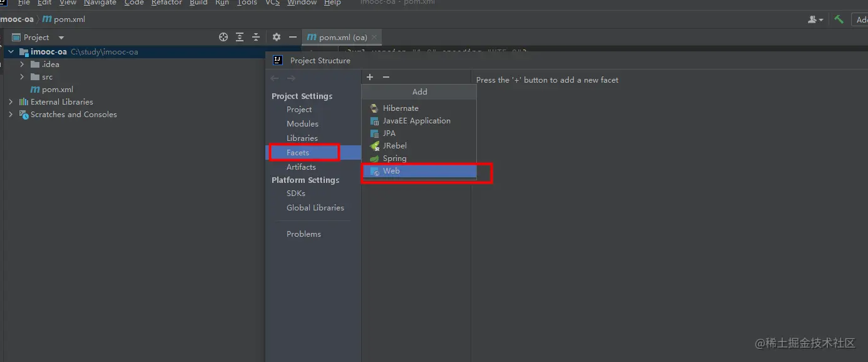The image size is (868, 362).
Task: Select Libraries under Project Settings
Action: click(x=302, y=138)
